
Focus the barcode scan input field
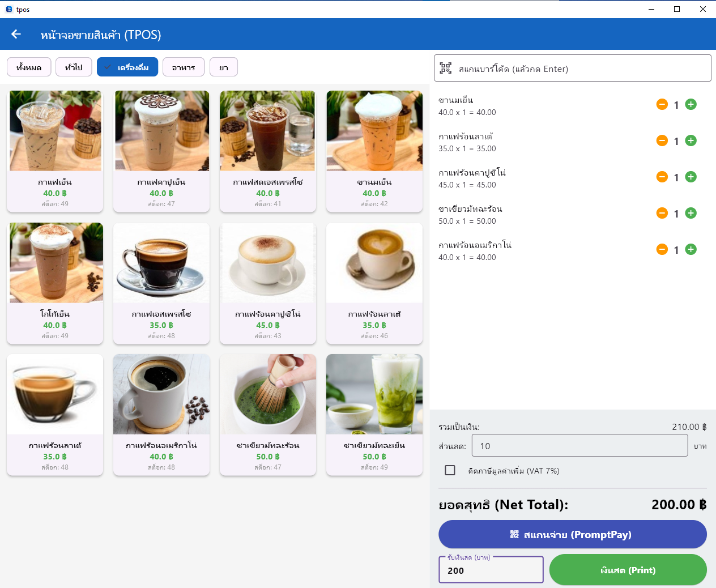tap(573, 69)
